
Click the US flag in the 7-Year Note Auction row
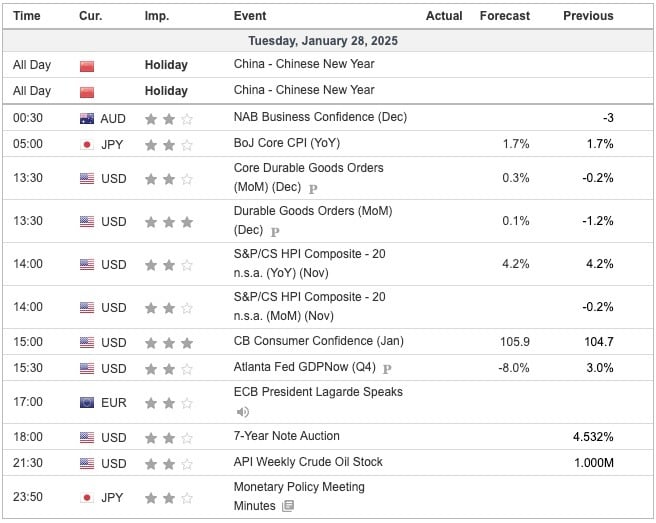pos(87,437)
